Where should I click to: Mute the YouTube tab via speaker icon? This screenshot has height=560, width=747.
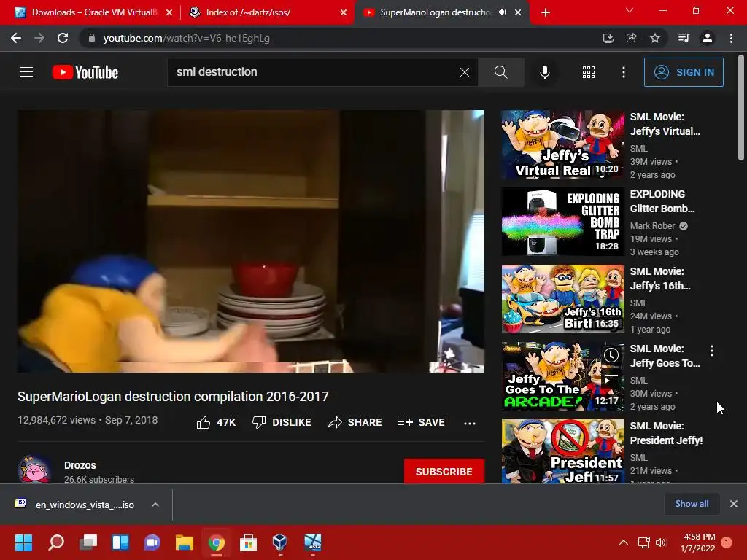pos(502,12)
